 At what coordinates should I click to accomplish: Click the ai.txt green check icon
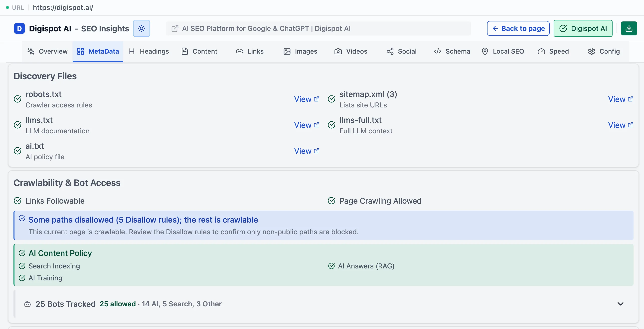[x=17, y=151]
